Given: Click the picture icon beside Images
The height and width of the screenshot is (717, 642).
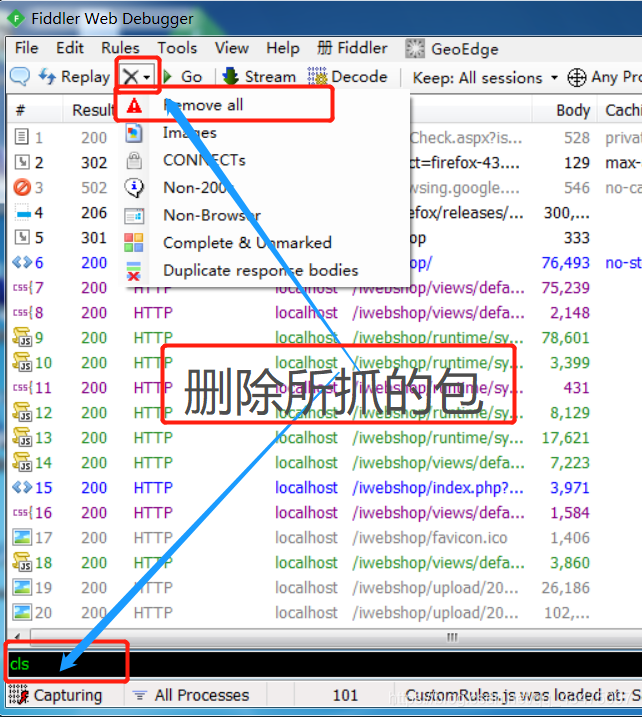Looking at the screenshot, I should (x=134, y=133).
